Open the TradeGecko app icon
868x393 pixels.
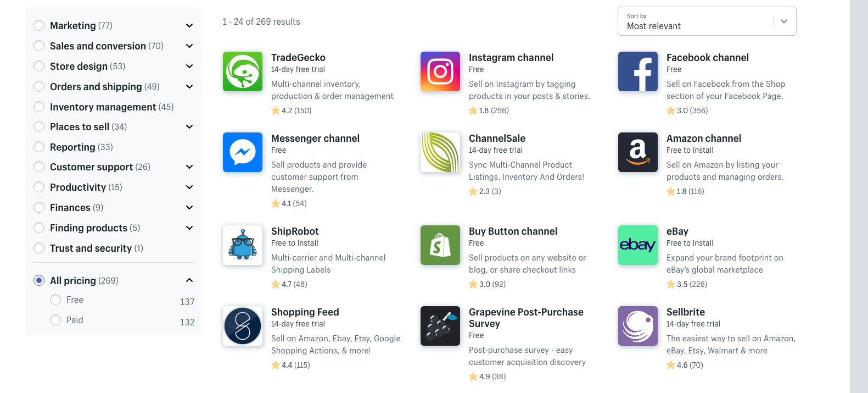click(x=242, y=71)
